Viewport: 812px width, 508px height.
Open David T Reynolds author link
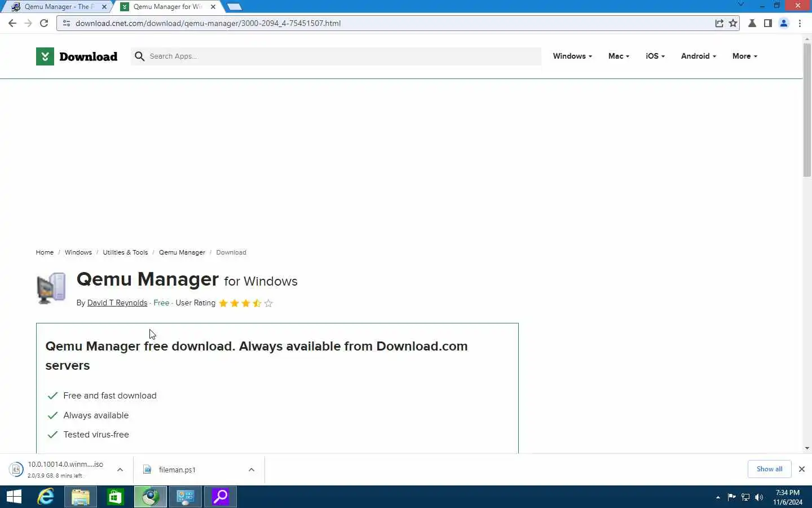click(117, 303)
